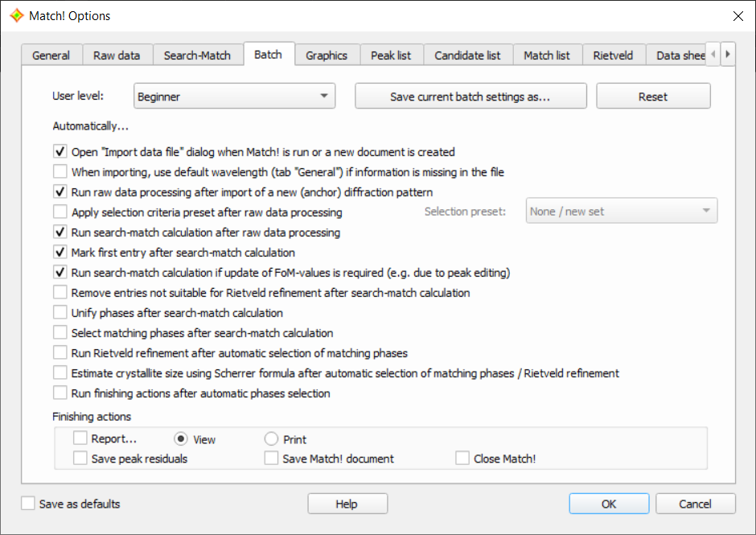Screen dimensions: 756x535
Task: Select the Match list tab
Action: tap(547, 56)
